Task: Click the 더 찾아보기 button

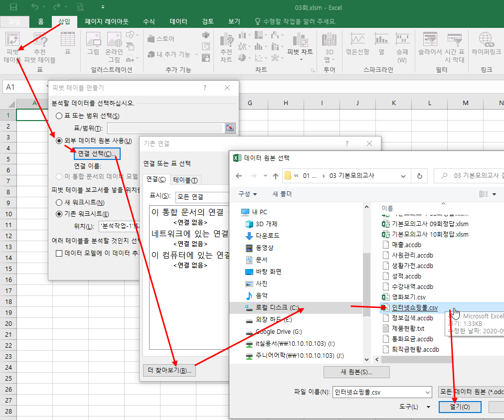Action: click(169, 370)
